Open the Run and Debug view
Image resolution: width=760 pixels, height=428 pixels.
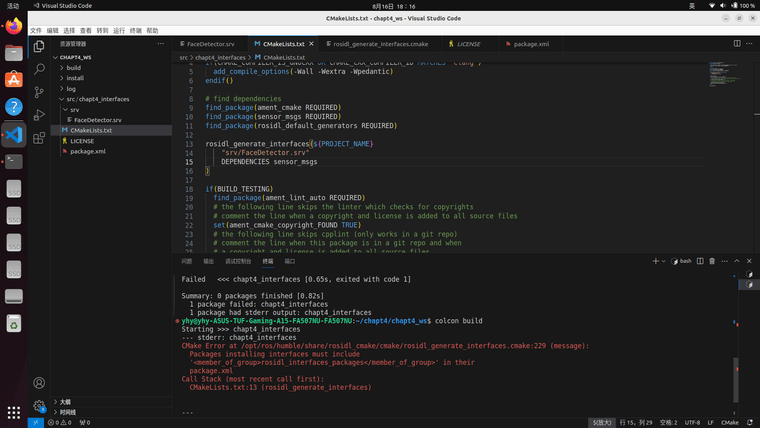point(39,115)
